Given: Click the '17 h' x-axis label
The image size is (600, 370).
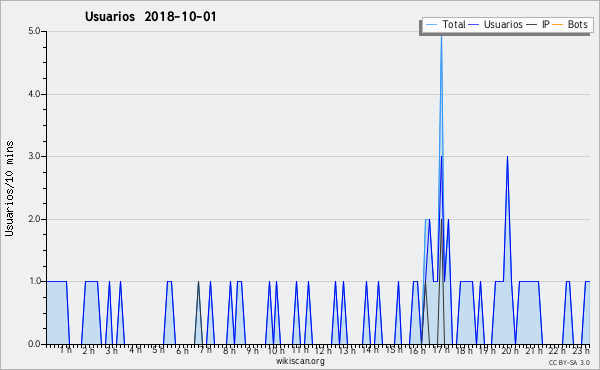Looking at the screenshot, I should 441,350.
